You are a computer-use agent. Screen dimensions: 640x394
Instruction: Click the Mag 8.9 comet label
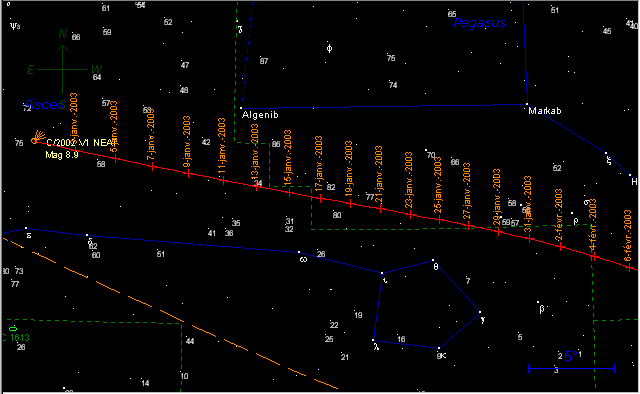tap(62, 155)
